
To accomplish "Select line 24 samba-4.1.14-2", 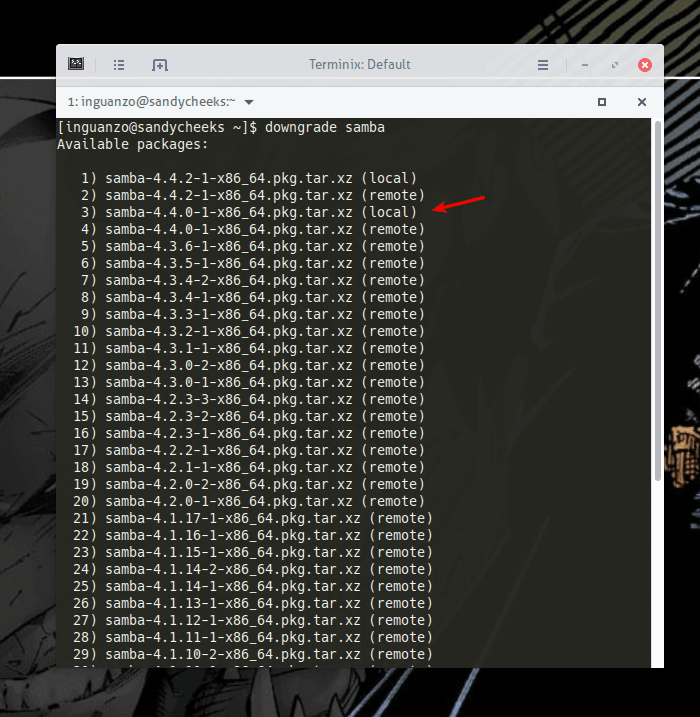I will [253, 569].
